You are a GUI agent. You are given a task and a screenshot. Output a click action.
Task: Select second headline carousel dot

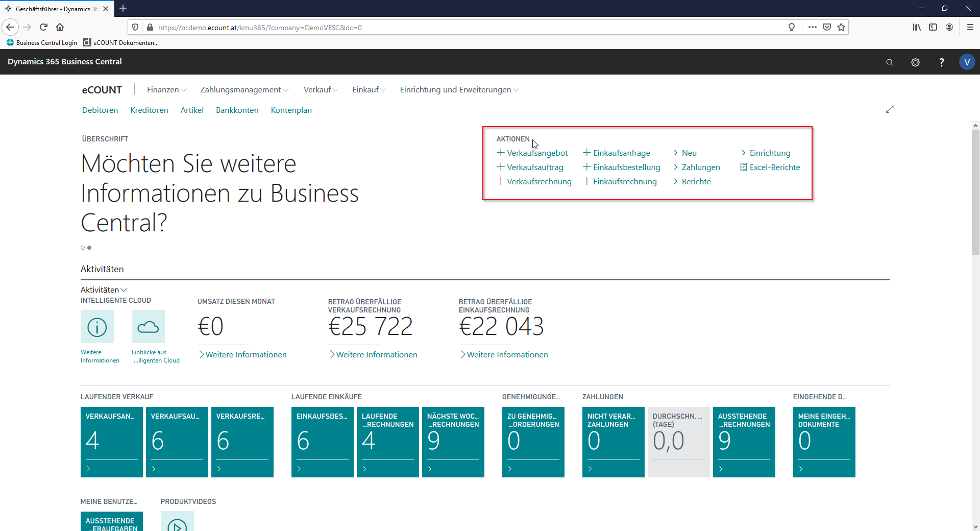point(89,248)
